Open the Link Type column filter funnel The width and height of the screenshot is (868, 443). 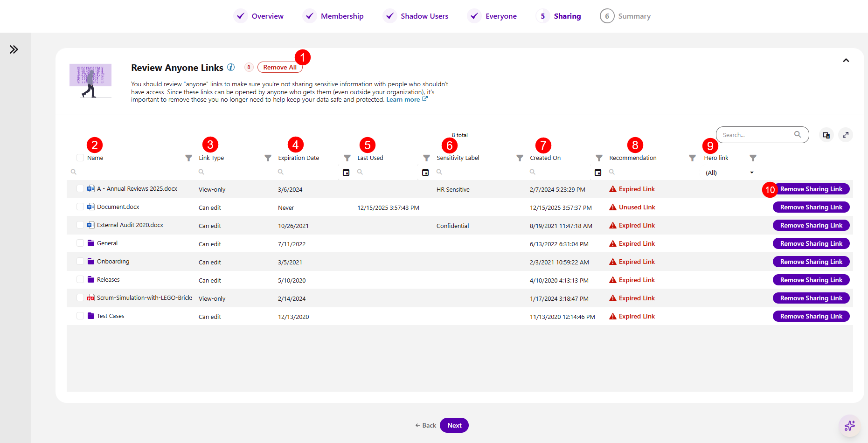(x=268, y=158)
